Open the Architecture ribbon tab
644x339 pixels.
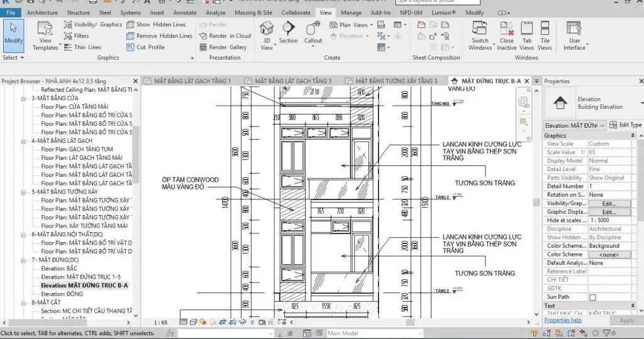(x=42, y=13)
